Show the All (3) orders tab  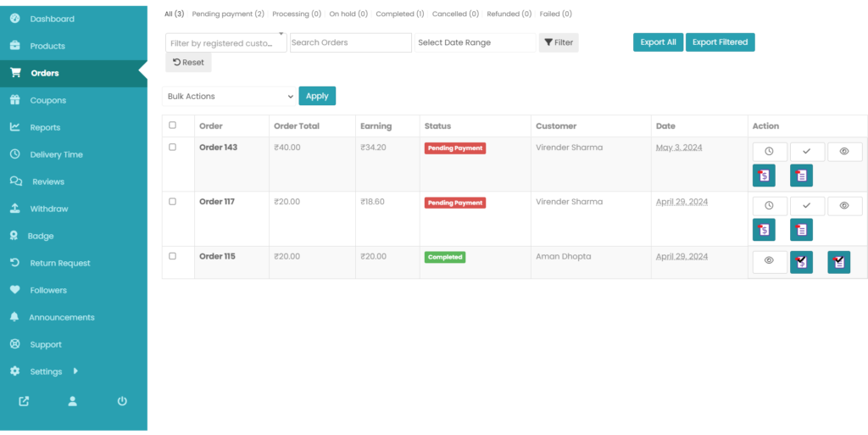(175, 14)
